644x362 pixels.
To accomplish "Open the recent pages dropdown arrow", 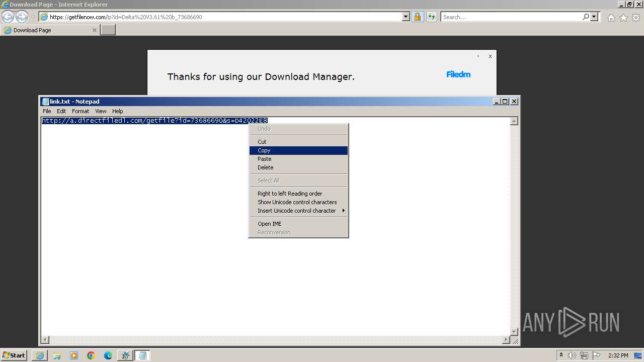I will pyautogui.click(x=33, y=17).
